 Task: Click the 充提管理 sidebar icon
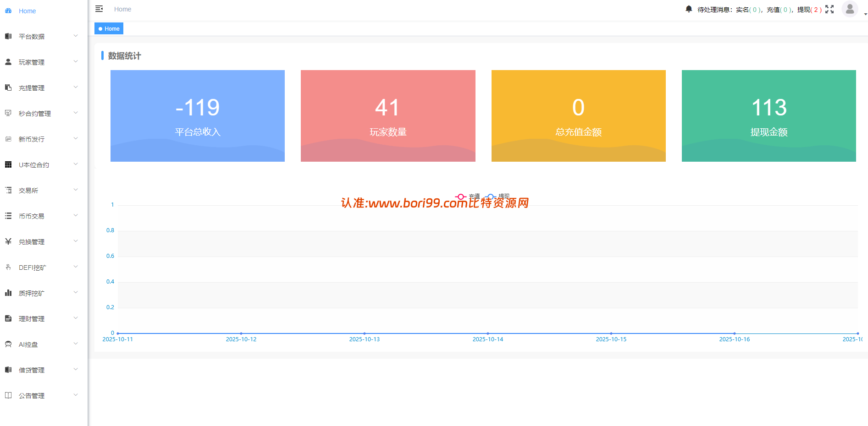pyautogui.click(x=8, y=87)
